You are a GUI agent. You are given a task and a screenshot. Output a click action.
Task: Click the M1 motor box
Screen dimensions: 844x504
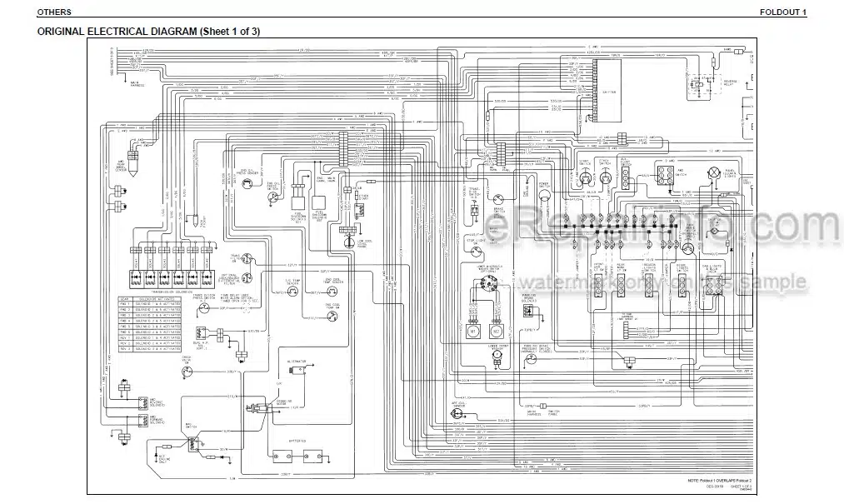pos(473,332)
